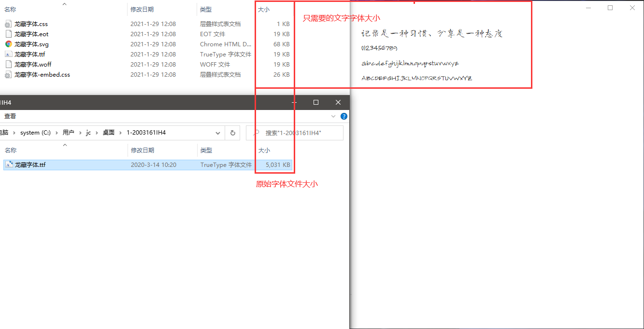Click the lowercase alphabet sample line
Image resolution: width=644 pixels, height=329 pixels.
(410, 63)
